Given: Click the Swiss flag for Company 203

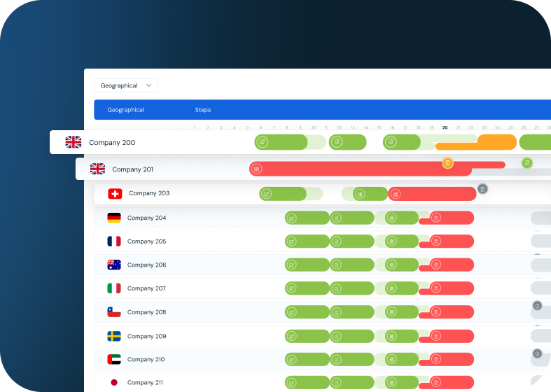Looking at the screenshot, I should click(115, 193).
